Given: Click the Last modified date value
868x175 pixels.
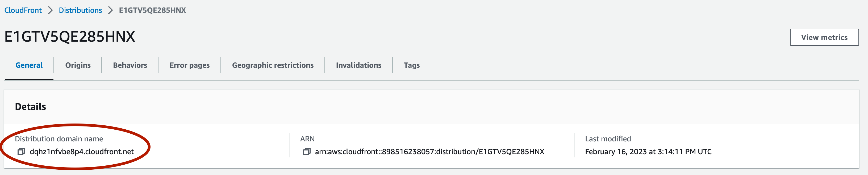Looking at the screenshot, I should point(648,152).
